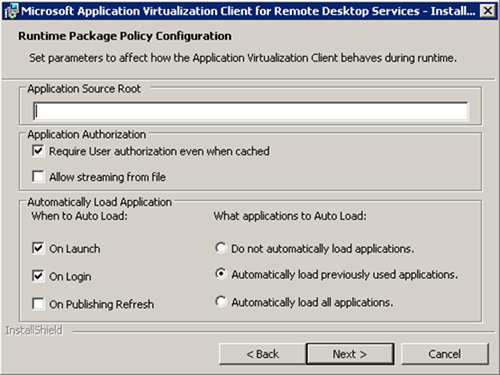Click the Automatically load all applications label
Screen dimensions: 500x375
pos(312,302)
